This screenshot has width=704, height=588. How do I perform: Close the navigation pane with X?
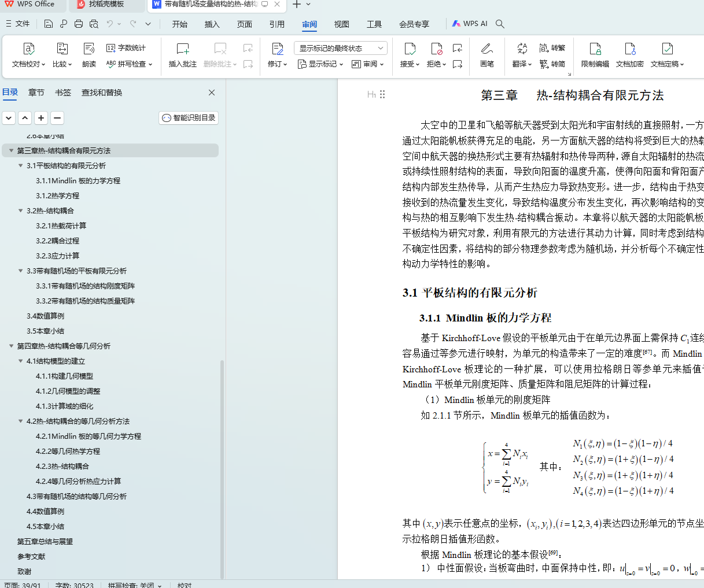(x=212, y=93)
